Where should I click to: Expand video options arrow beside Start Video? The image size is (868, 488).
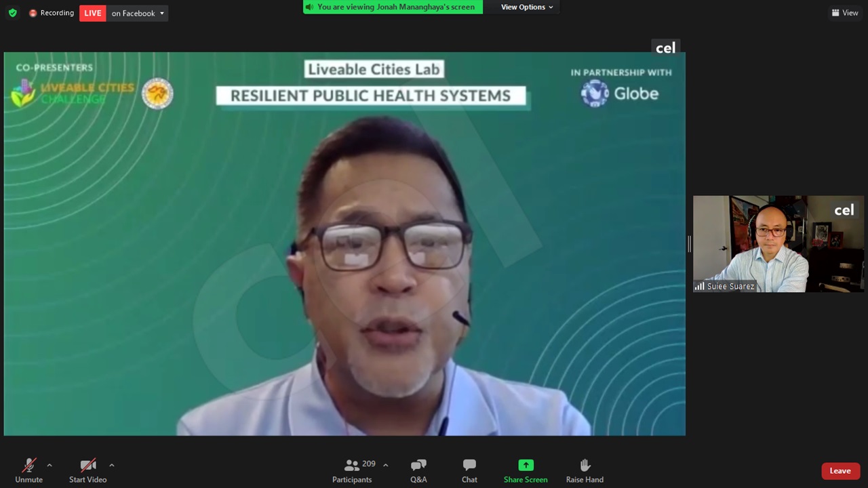(111, 465)
